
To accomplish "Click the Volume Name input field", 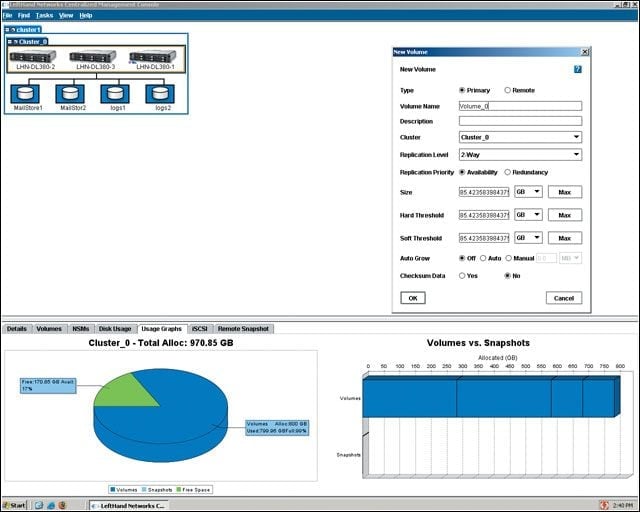I will click(520, 106).
